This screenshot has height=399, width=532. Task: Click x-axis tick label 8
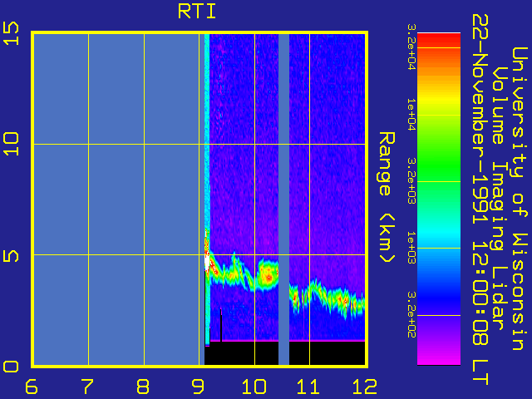click(x=143, y=387)
